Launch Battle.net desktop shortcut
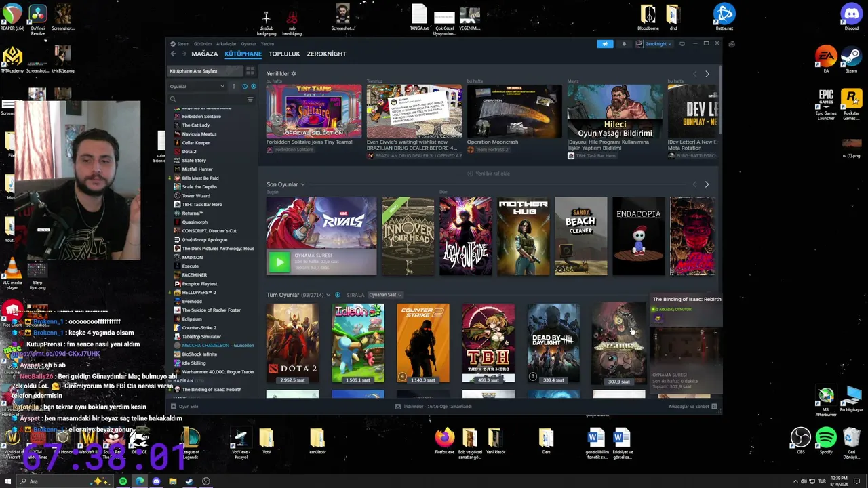 724,16
